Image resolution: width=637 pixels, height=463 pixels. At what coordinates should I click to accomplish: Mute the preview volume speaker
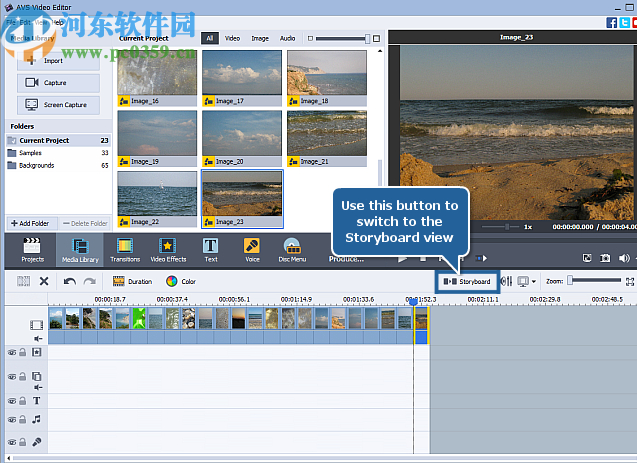(x=624, y=258)
